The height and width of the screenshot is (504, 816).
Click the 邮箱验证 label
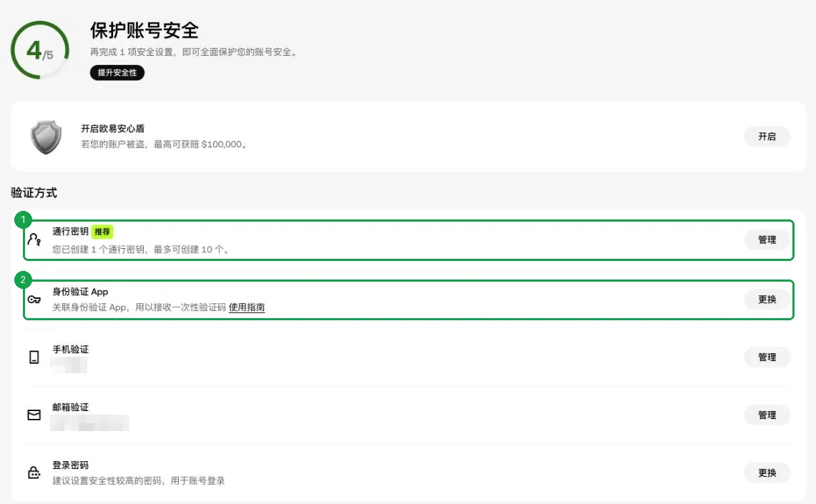click(x=70, y=407)
